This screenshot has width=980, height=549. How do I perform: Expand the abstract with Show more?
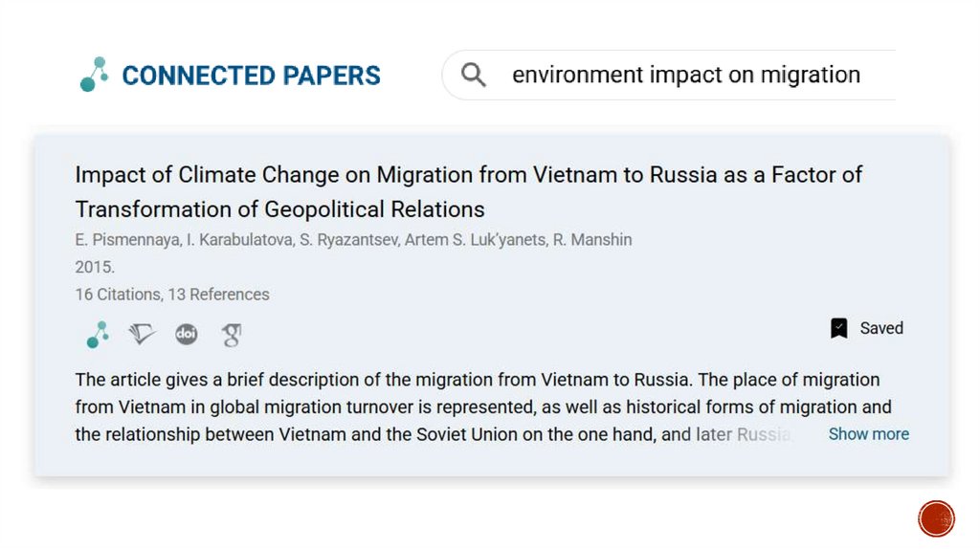(x=868, y=434)
